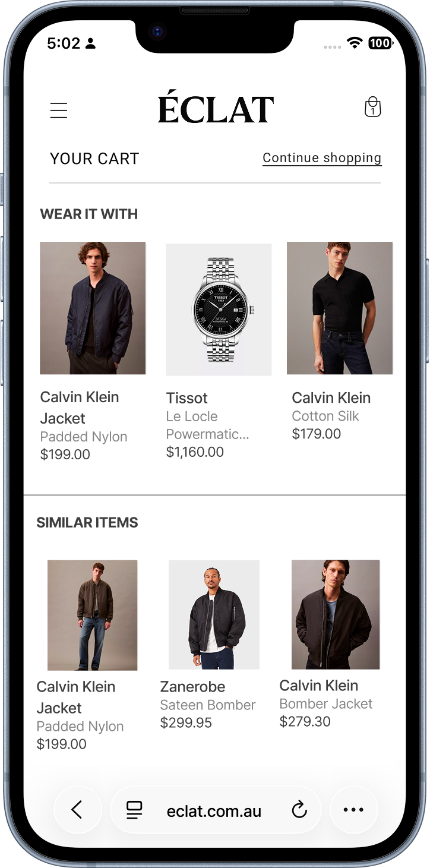Viewport: 430px width, 868px height.
Task: Open the black Cotton Silk polo image
Action: [x=340, y=308]
